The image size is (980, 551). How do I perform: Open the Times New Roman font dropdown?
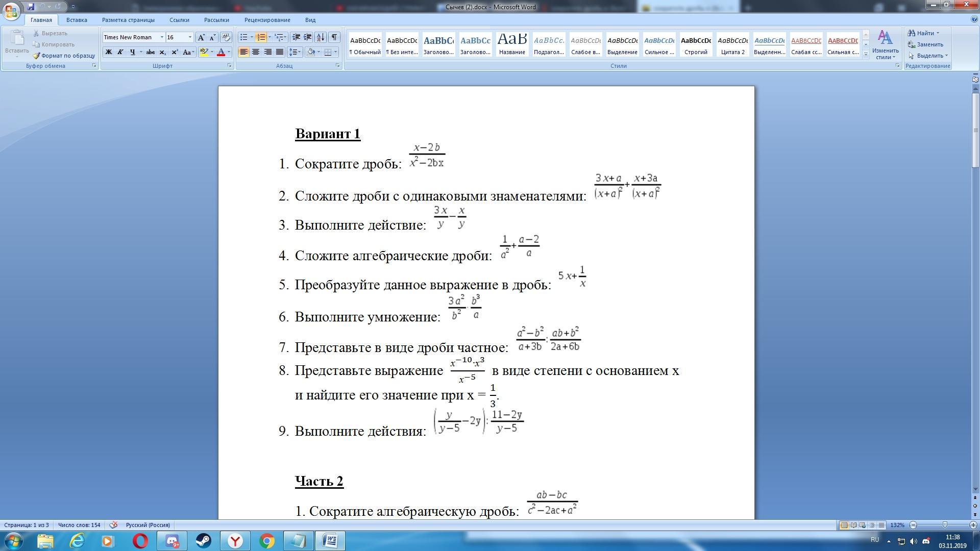(162, 37)
